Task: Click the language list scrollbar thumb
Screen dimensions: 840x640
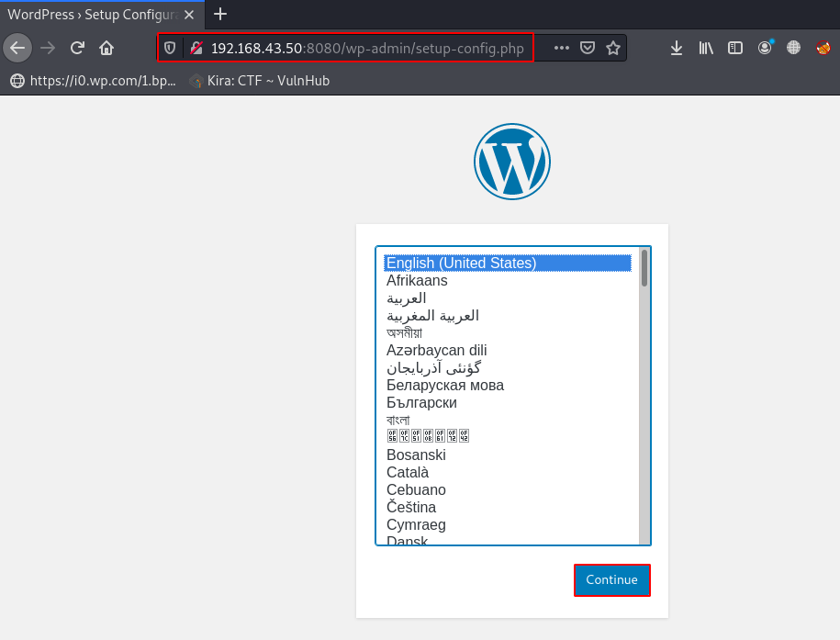Action: pos(644,268)
